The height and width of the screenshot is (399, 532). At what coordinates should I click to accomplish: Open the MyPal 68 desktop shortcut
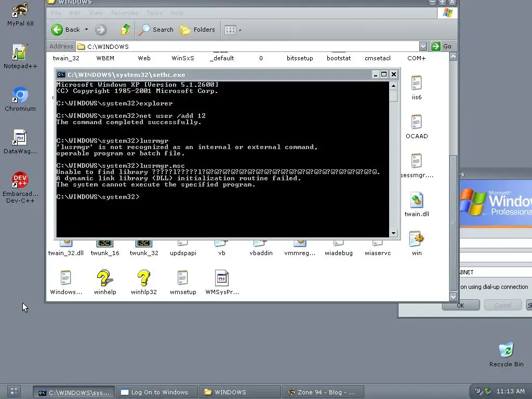pyautogui.click(x=20, y=14)
